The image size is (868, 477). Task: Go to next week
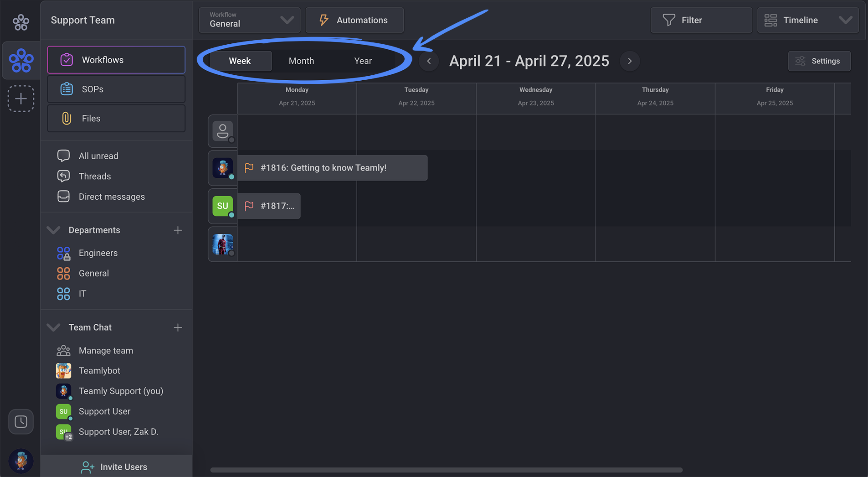coord(630,61)
